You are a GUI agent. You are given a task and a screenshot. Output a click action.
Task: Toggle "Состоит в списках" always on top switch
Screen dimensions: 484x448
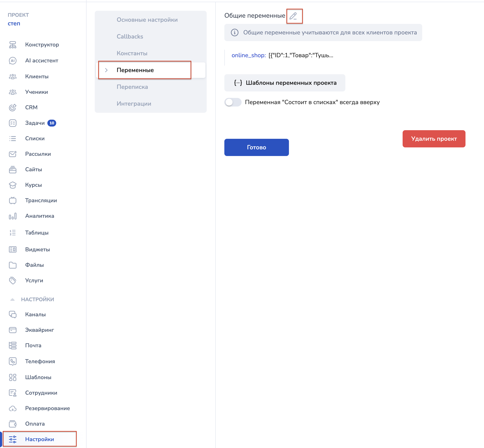(233, 102)
